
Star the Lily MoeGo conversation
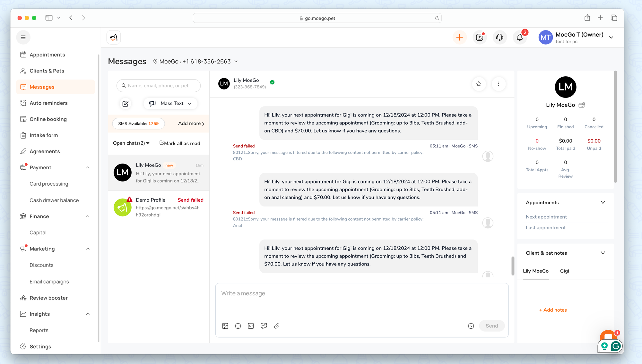pyautogui.click(x=479, y=84)
